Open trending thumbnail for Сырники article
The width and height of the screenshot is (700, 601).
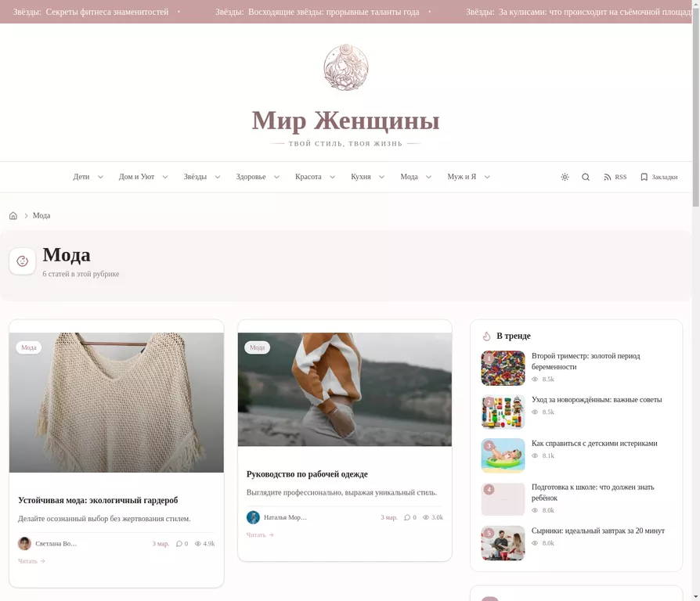[x=503, y=543]
